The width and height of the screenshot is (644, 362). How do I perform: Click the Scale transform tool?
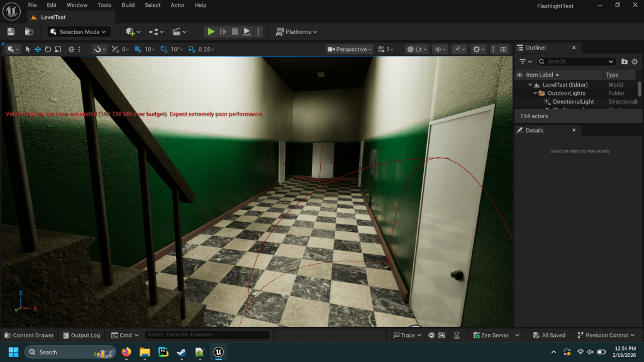pos(58,49)
